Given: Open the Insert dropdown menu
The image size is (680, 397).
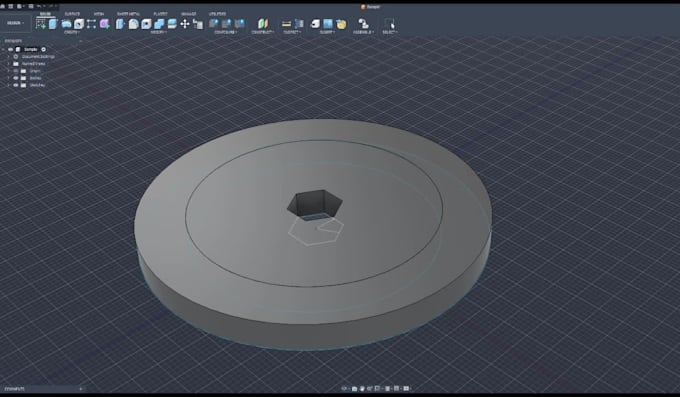Looking at the screenshot, I should (327, 32).
